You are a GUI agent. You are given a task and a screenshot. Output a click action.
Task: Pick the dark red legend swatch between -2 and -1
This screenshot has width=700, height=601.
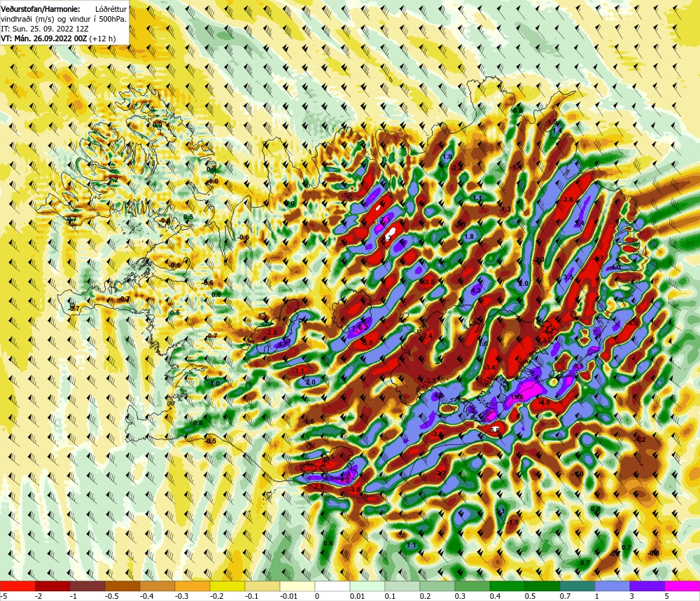52,586
